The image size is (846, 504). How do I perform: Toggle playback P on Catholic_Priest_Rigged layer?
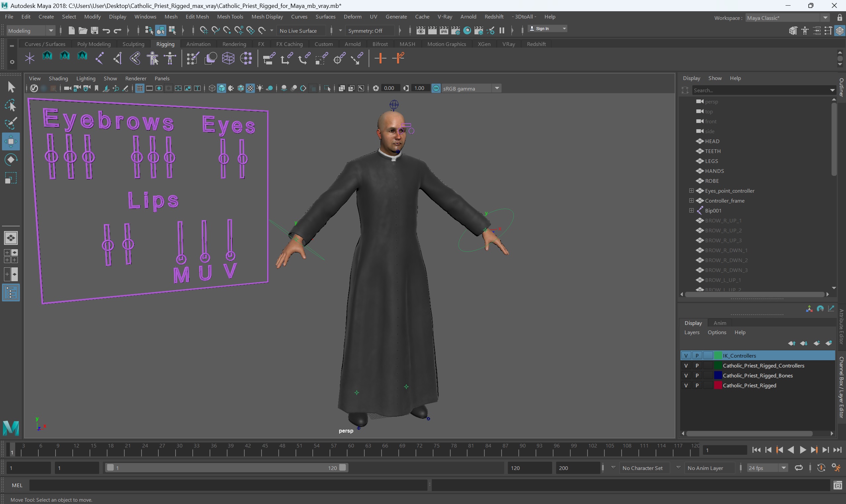[697, 385]
